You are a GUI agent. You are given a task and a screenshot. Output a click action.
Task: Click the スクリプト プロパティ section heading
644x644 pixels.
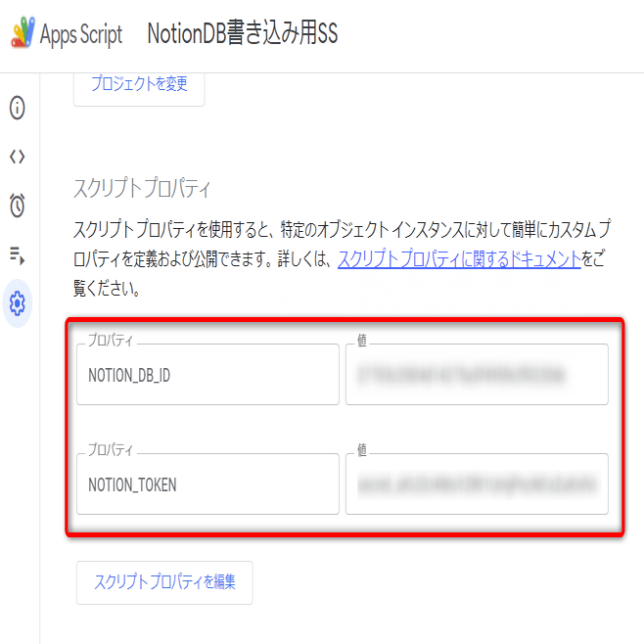point(142,188)
